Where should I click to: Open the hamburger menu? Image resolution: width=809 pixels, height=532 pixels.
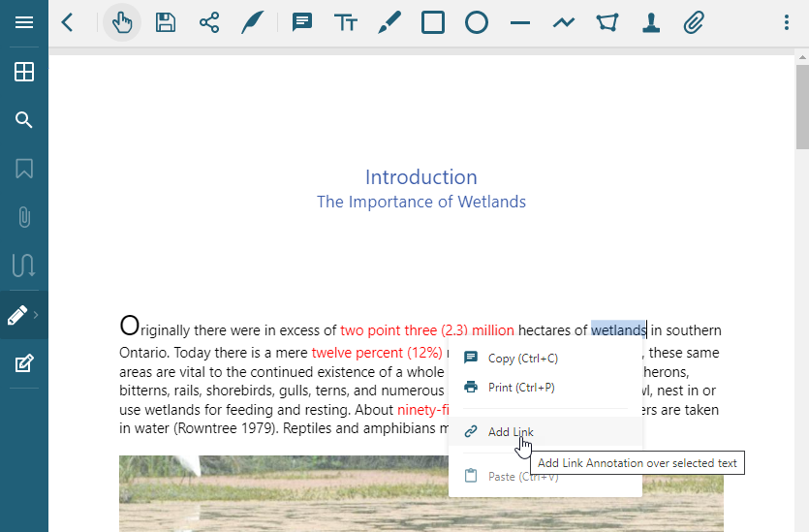tap(24, 22)
